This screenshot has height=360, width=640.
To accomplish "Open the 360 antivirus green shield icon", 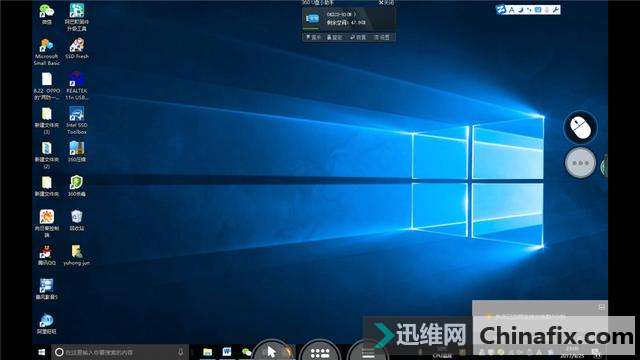I will tap(77, 186).
